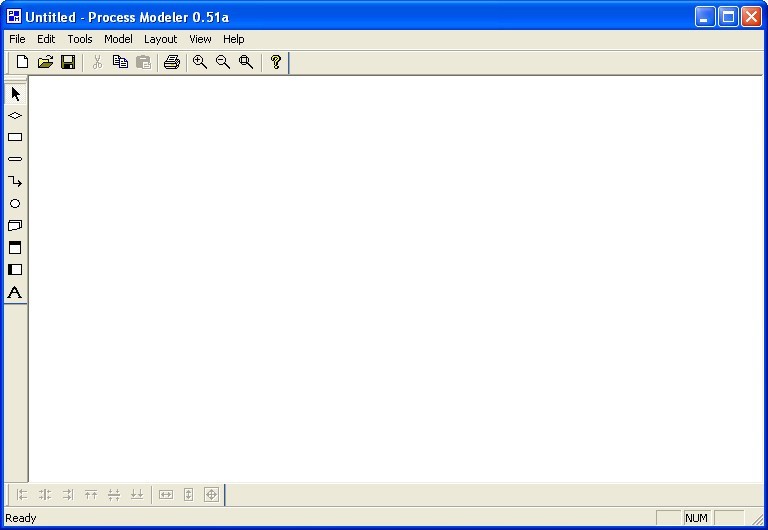Choose the top-banded box shape tool
Viewport: 768px width, 530px height.
click(15, 248)
